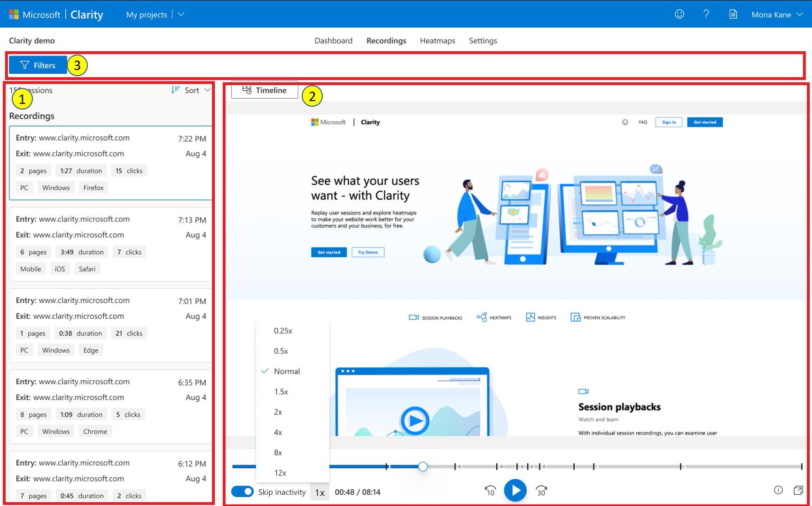Select the 7:01 PM Edge recording
This screenshot has width=812, height=506.
point(111,325)
